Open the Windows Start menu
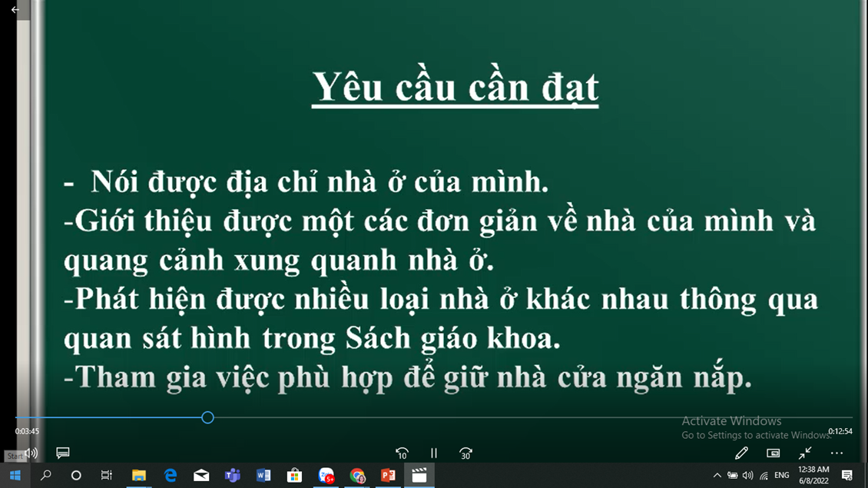The height and width of the screenshot is (488, 868). tap(15, 476)
